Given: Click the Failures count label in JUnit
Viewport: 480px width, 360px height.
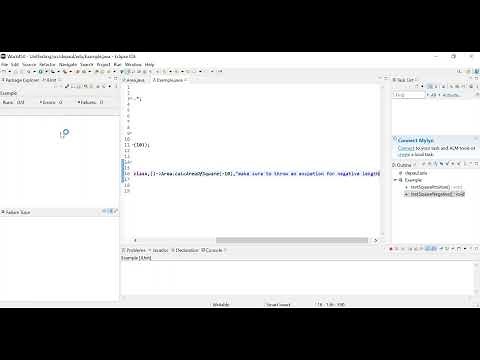Looking at the screenshot, I should (x=90, y=102).
